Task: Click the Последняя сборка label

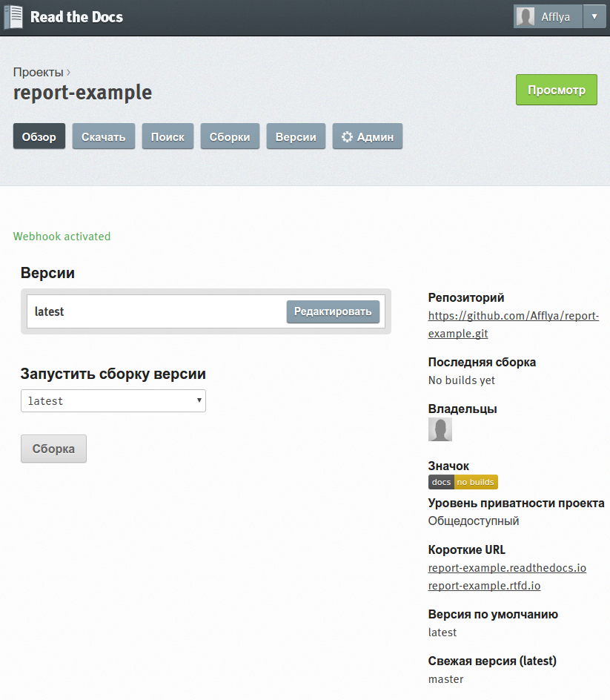Action: pyautogui.click(x=482, y=362)
